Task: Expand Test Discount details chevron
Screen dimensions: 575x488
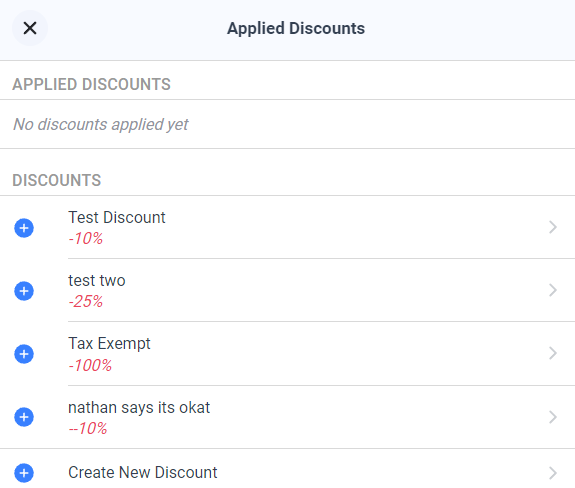Action: pos(553,227)
